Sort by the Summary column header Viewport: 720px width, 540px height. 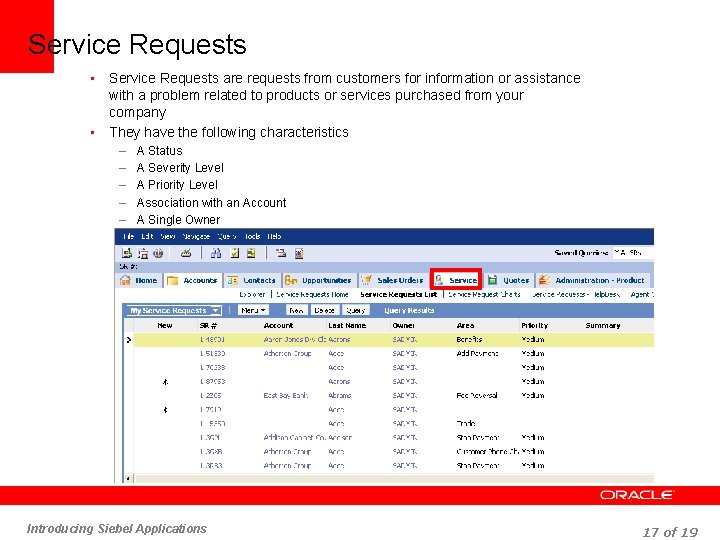[603, 326]
